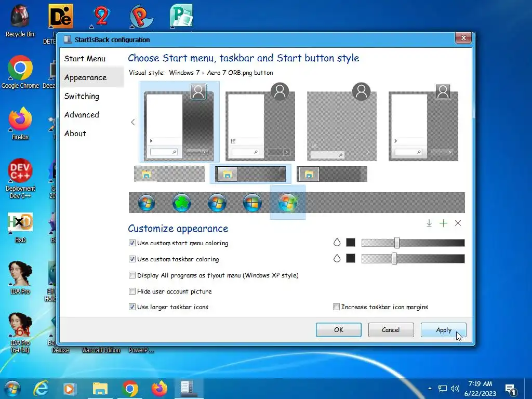Open the Recycle Bin desktop icon

click(20, 21)
